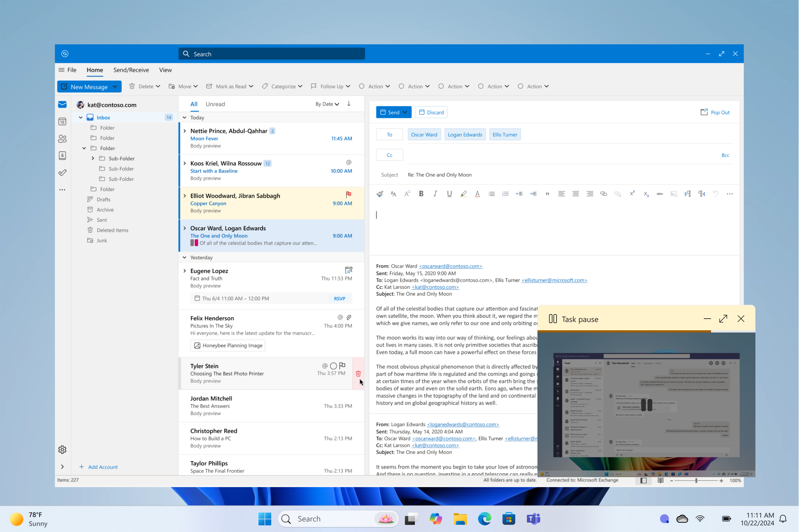Open the Calendar from the left rail
Image resolution: width=807 pixels, height=532 pixels.
coord(63,123)
